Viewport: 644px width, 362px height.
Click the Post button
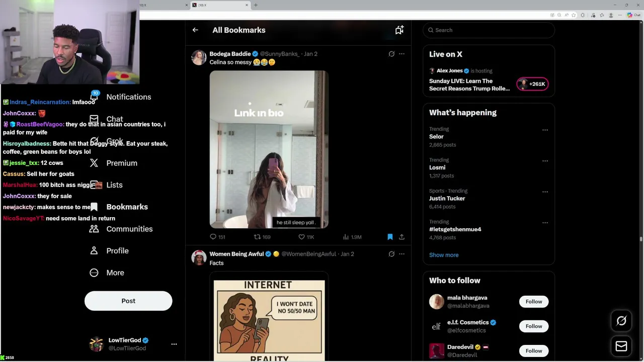(x=128, y=301)
